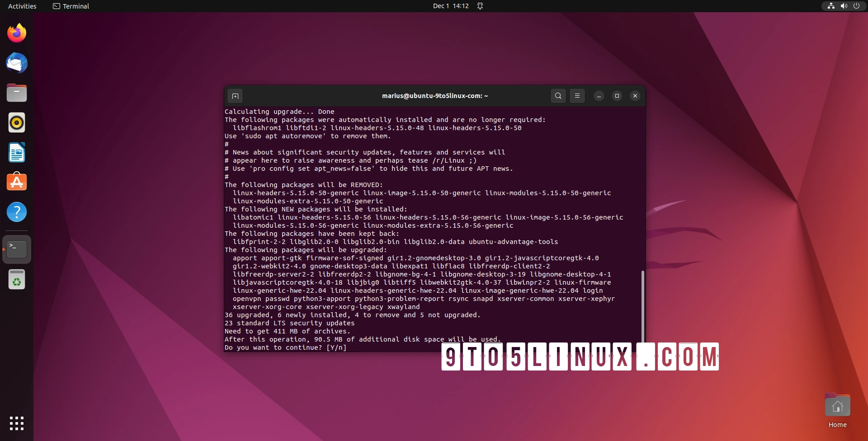868x441 pixels.
Task: Open Ubuntu Software center
Action: (x=17, y=182)
